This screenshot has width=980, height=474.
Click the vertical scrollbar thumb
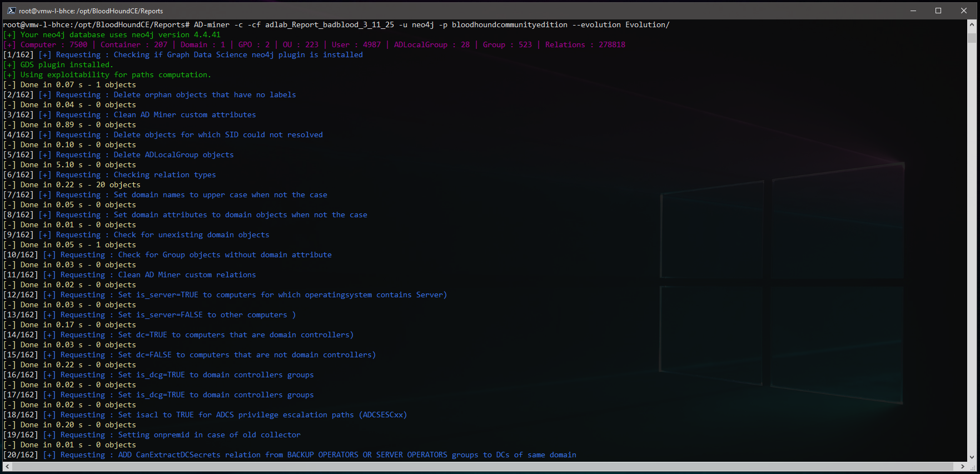pos(972,38)
